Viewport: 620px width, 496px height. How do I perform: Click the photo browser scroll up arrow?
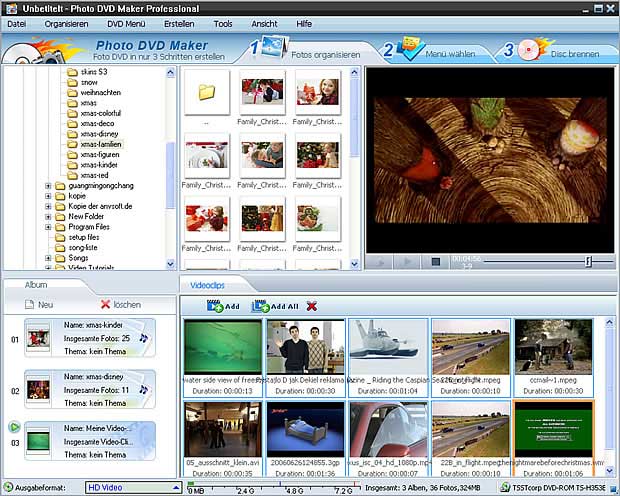coord(354,72)
